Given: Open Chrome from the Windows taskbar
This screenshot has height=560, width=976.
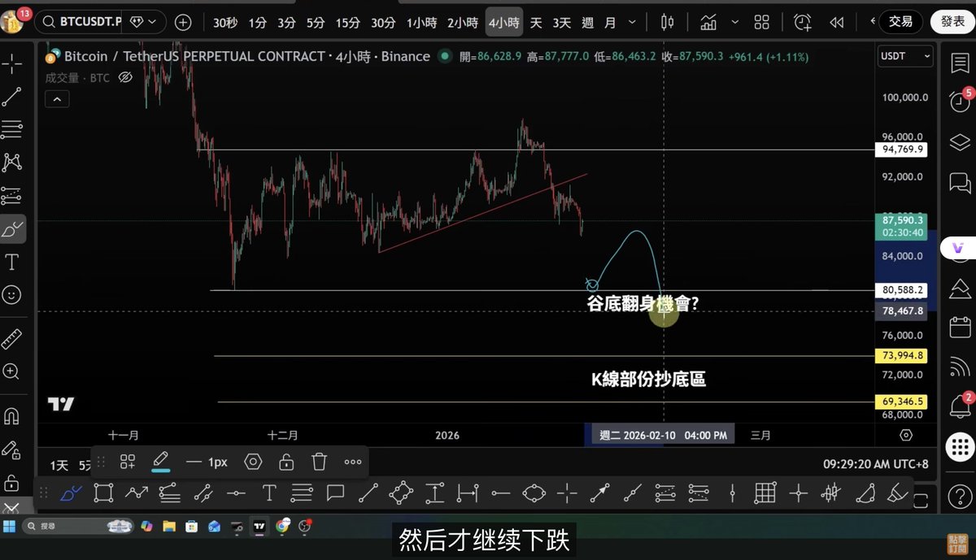Looking at the screenshot, I should (x=282, y=526).
